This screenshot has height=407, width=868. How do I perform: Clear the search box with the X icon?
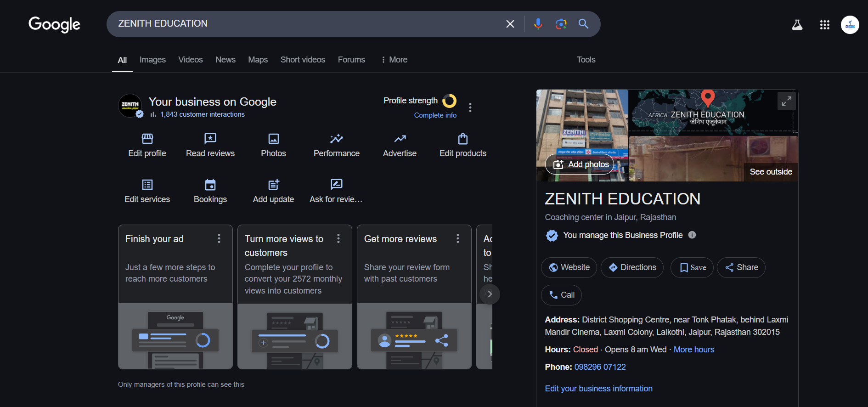[510, 24]
